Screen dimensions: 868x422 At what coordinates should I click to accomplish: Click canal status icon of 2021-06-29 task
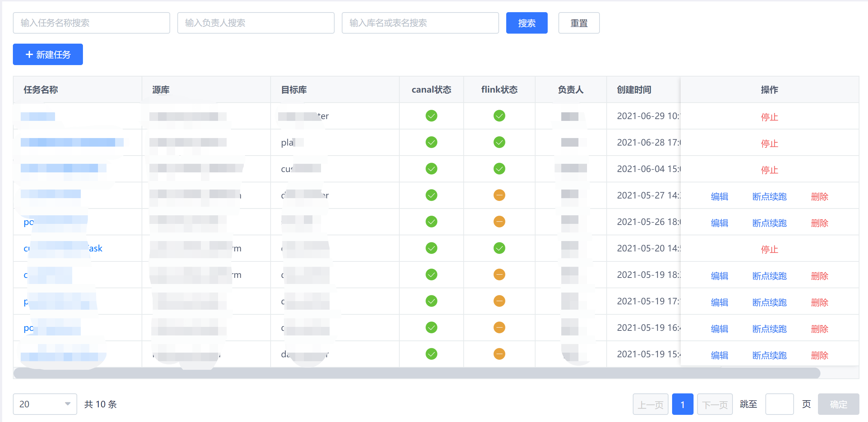pos(431,116)
